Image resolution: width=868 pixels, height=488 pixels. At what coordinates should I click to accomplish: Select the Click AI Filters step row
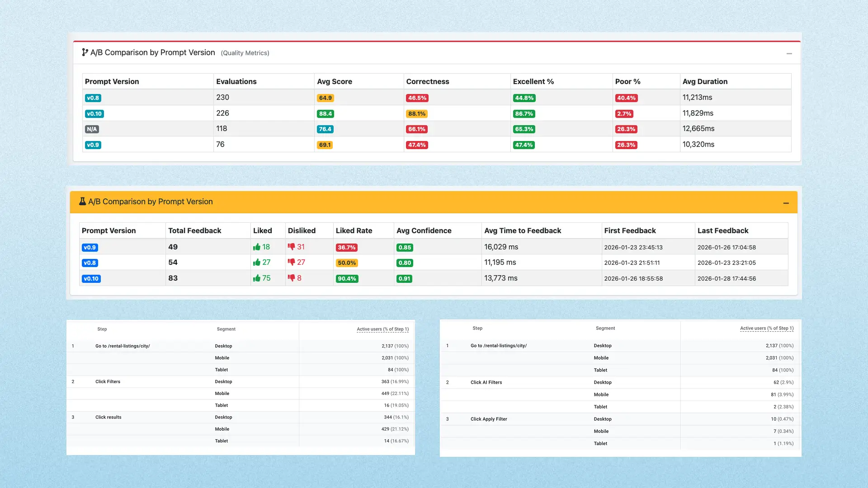(486, 382)
